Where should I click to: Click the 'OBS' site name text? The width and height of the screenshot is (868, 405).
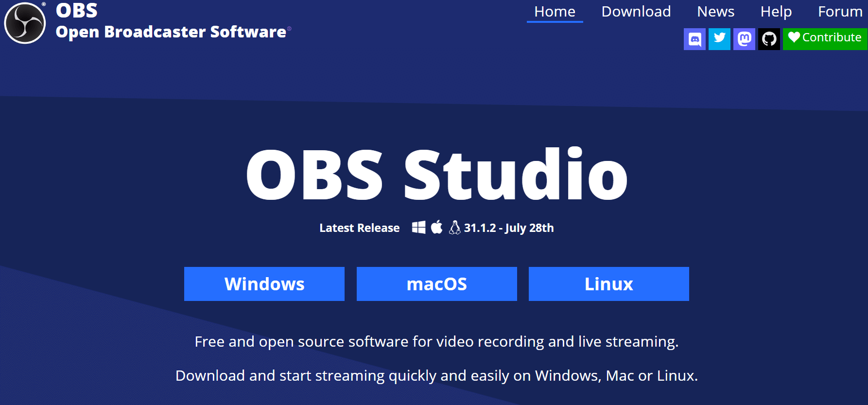tap(77, 10)
